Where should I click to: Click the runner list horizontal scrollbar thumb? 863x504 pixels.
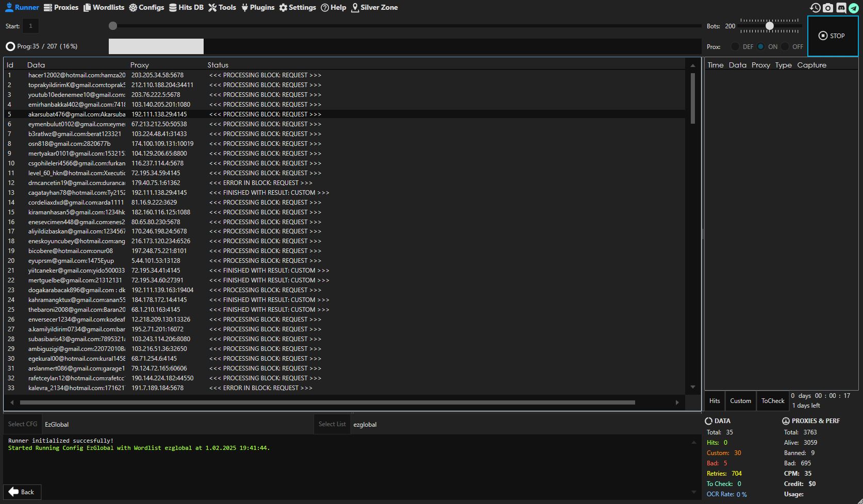click(x=327, y=402)
